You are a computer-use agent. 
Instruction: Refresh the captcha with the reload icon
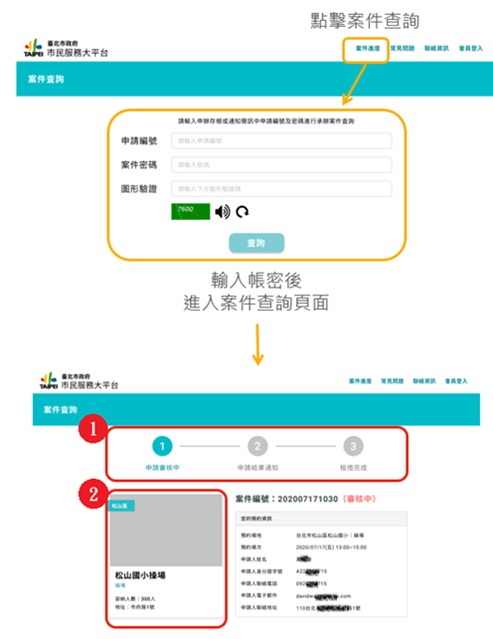[x=242, y=212]
